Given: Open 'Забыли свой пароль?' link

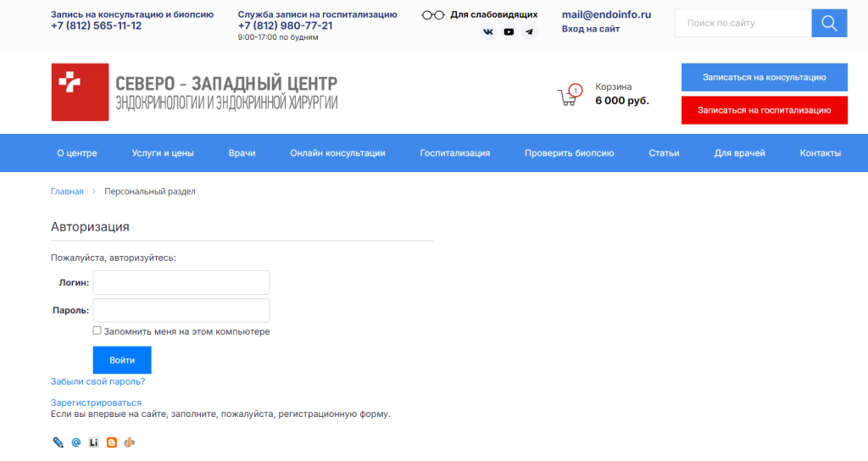Looking at the screenshot, I should pyautogui.click(x=98, y=381).
